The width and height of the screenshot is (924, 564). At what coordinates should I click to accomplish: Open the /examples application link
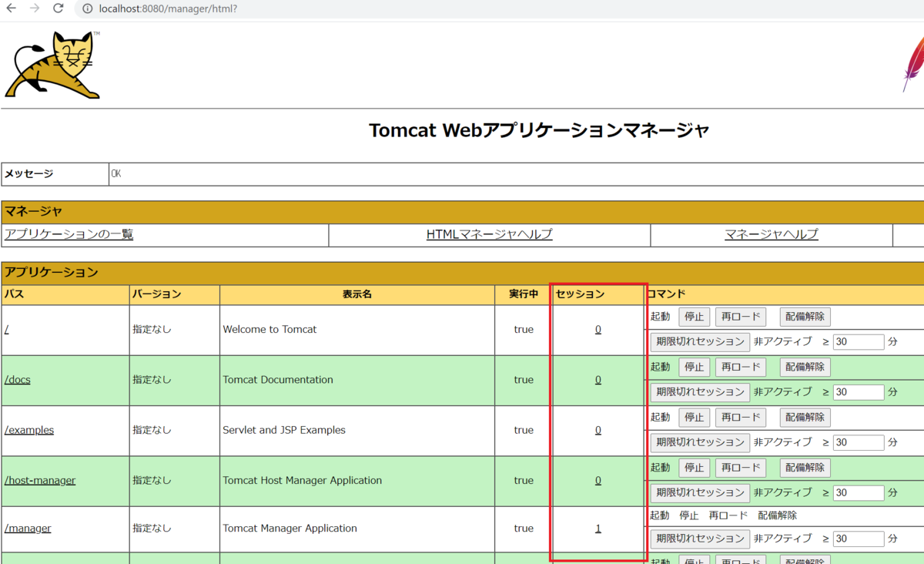[x=29, y=429]
